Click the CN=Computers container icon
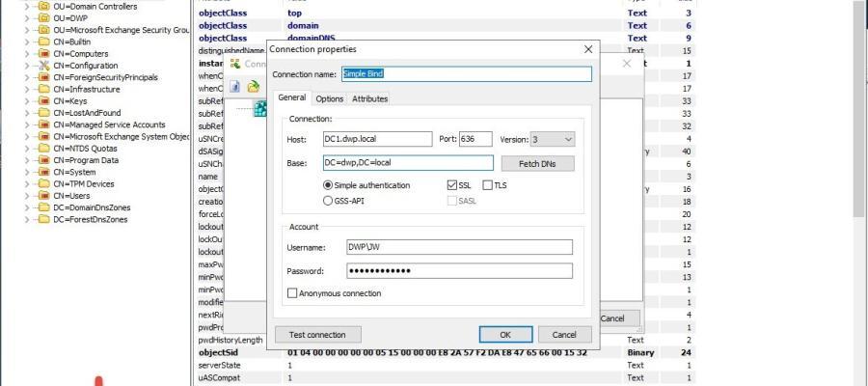The height and width of the screenshot is (386, 868). pos(42,54)
